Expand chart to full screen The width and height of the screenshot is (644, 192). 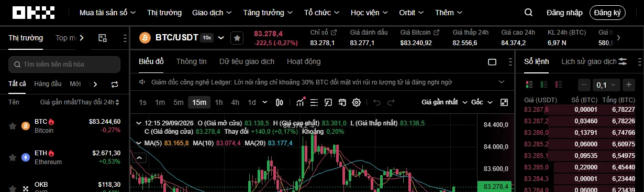[x=504, y=102]
